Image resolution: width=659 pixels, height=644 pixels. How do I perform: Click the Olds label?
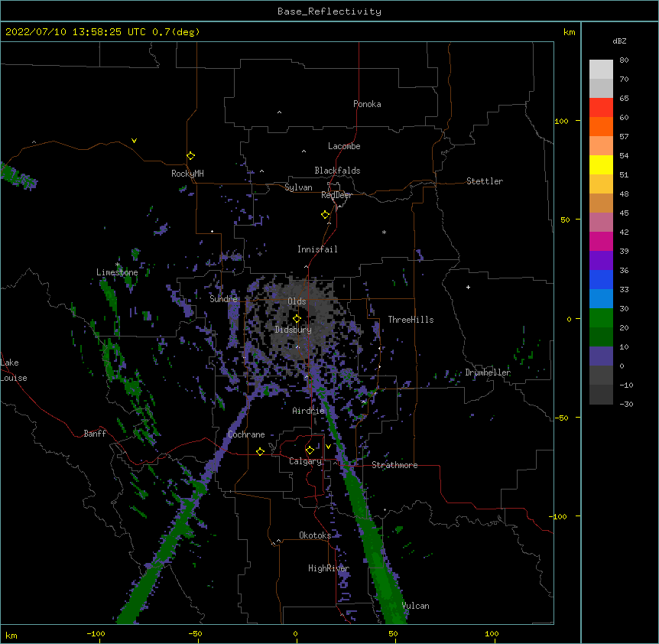297,301
